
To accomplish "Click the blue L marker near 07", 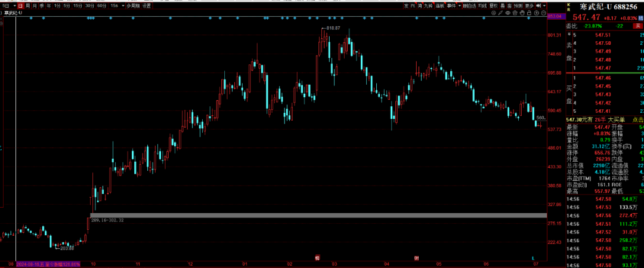I will [x=533, y=258].
